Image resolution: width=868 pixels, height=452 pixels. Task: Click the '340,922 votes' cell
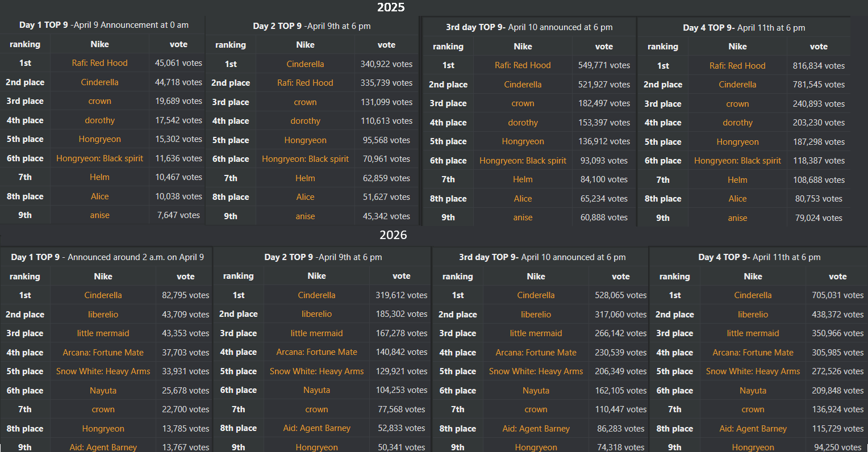point(386,64)
